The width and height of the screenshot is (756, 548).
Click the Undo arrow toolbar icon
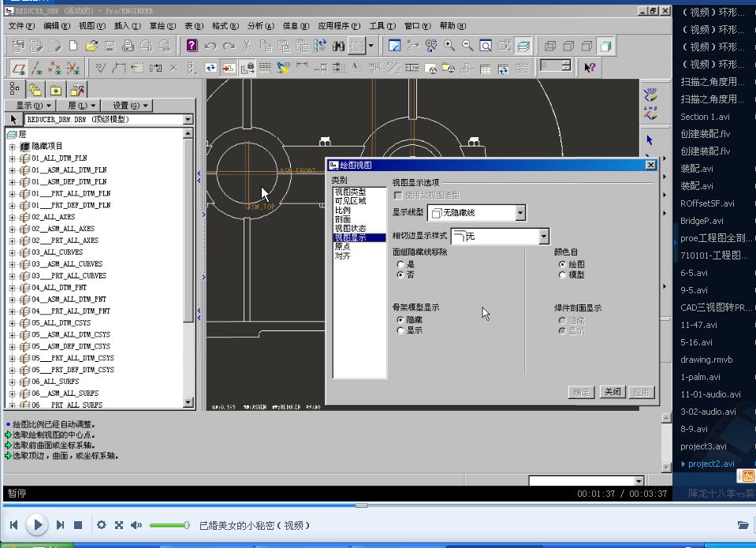click(x=211, y=46)
